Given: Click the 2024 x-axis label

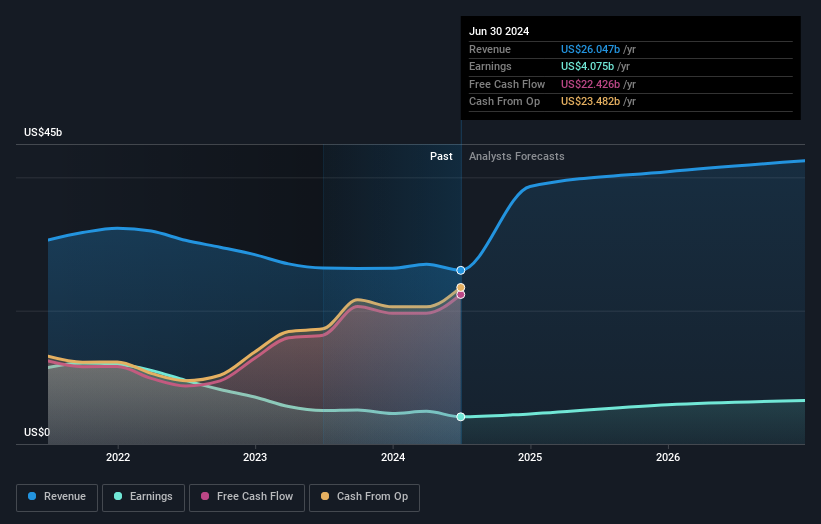Looking at the screenshot, I should pyautogui.click(x=393, y=457).
